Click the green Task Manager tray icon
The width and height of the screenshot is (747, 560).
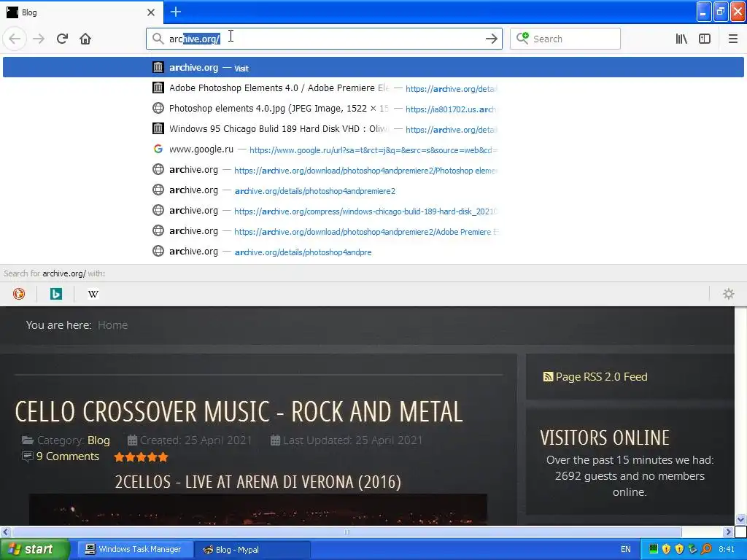654,549
